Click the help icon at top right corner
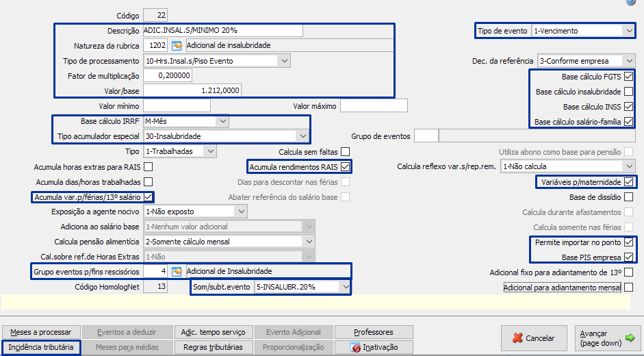Screen dimensions: 644x356 coord(630,2)
